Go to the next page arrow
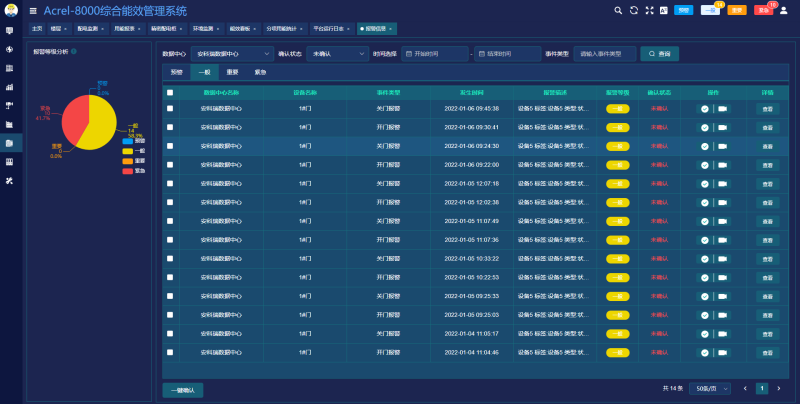This screenshot has width=800, height=404. click(779, 389)
